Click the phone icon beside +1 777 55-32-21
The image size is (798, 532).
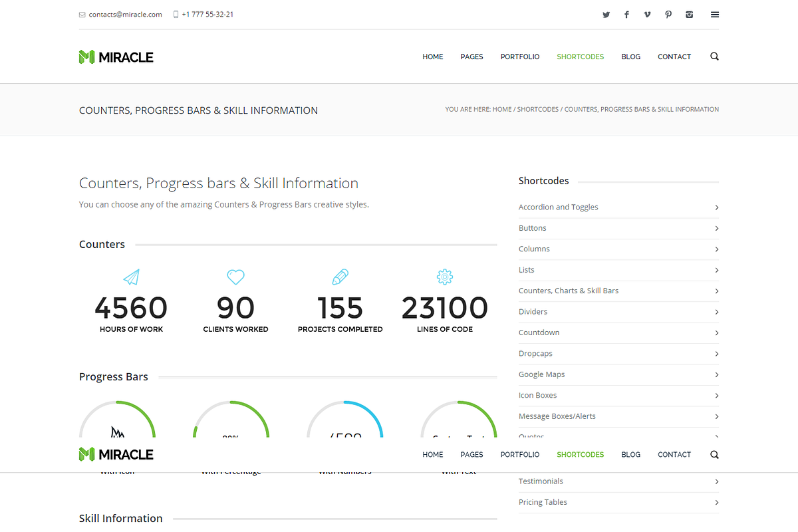point(176,15)
